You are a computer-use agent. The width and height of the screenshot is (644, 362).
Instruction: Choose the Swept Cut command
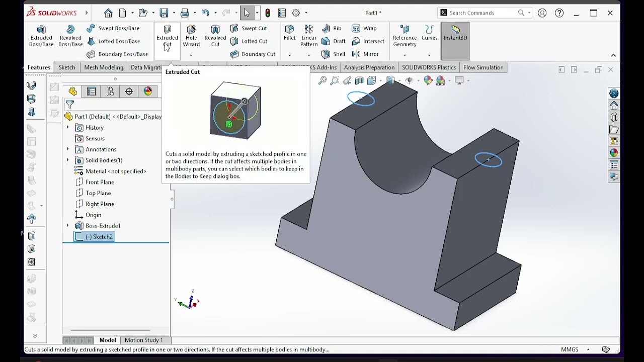coord(249,29)
